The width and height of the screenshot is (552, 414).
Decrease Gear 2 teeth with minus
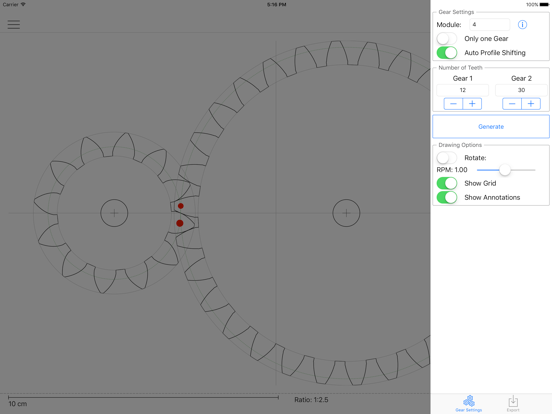point(512,104)
